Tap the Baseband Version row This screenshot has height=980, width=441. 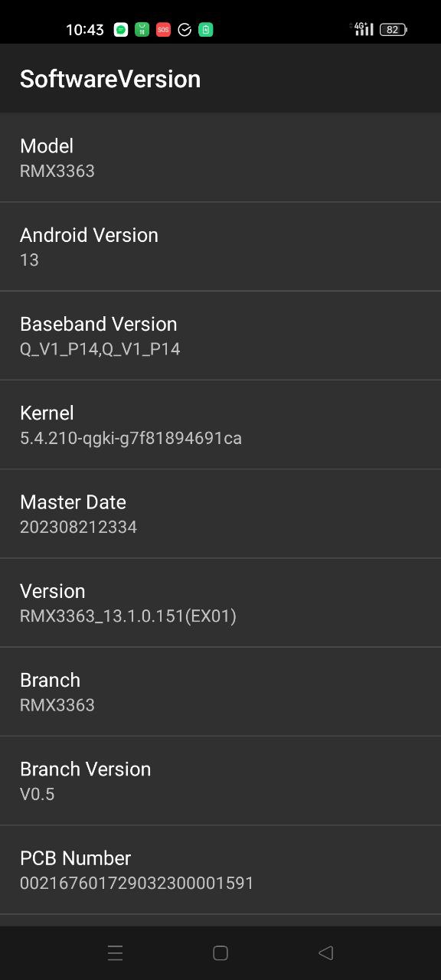(x=220, y=335)
